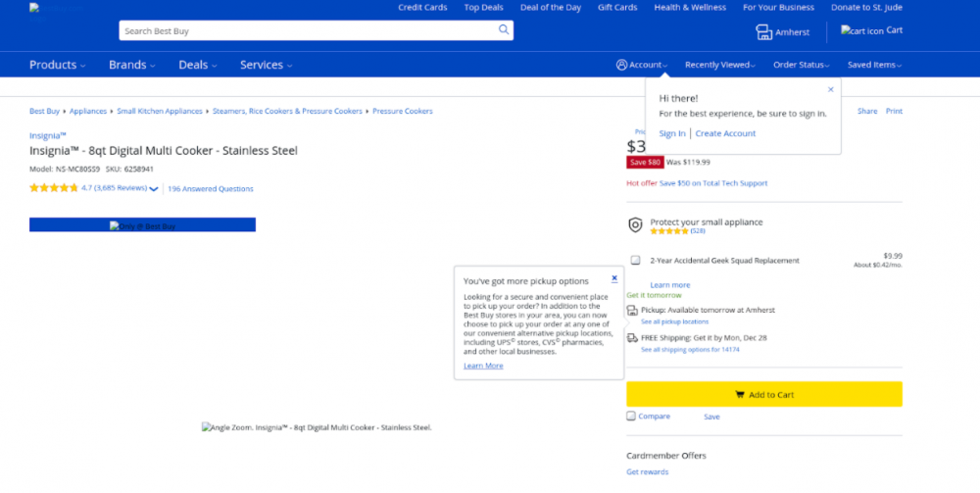Click the Add to Cart button
This screenshot has width=980, height=493.
tap(763, 394)
